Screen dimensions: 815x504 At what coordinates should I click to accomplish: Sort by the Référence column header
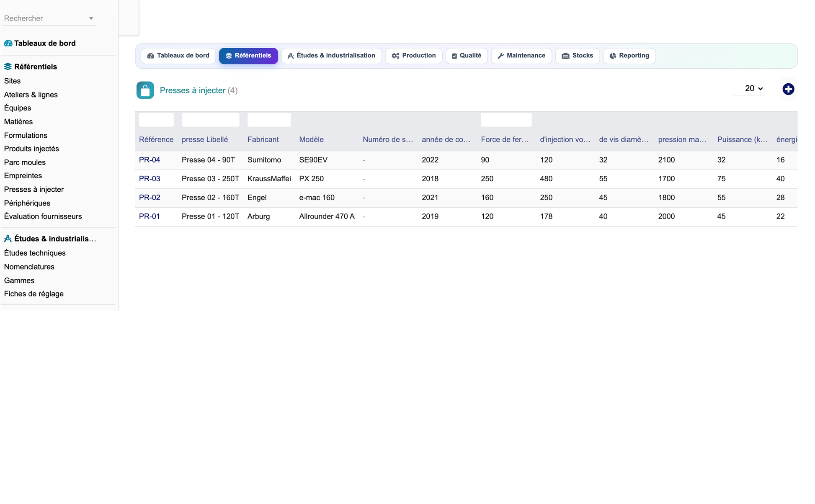click(x=156, y=139)
